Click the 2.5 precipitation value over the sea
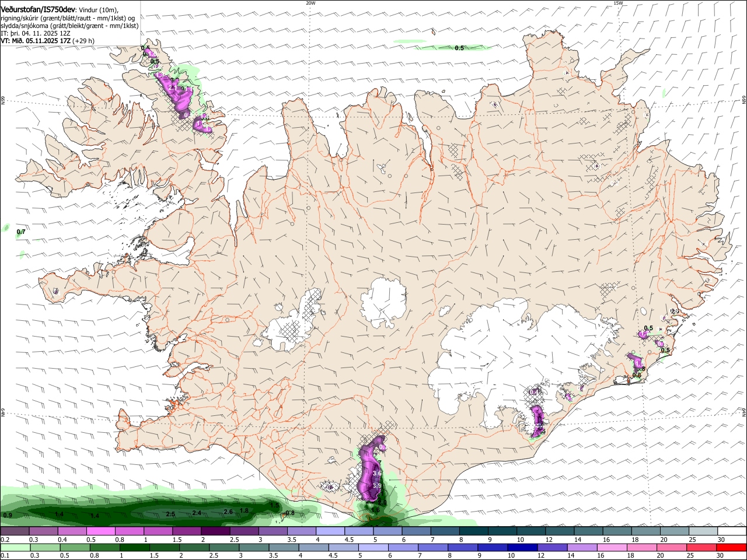The height and width of the screenshot is (560, 747). pos(170,514)
